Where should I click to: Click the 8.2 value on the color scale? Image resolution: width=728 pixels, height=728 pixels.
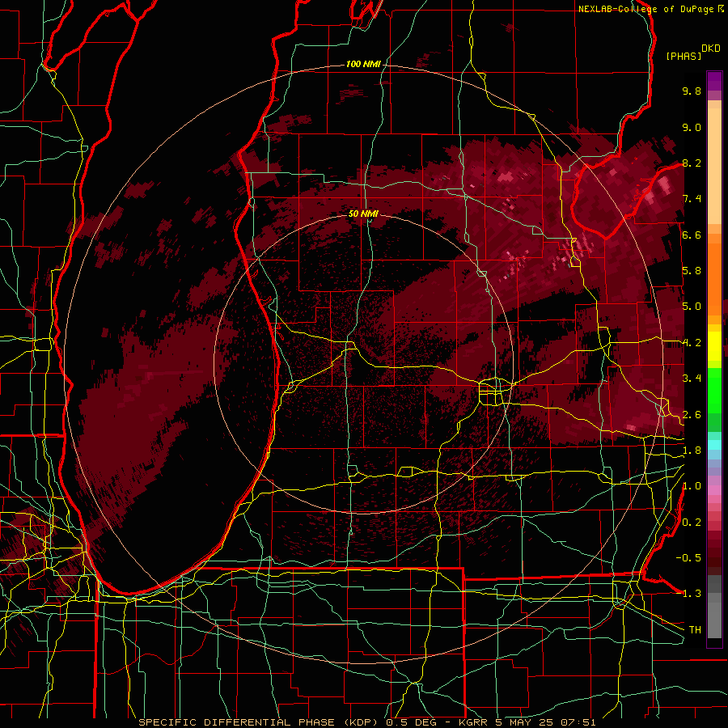click(692, 163)
